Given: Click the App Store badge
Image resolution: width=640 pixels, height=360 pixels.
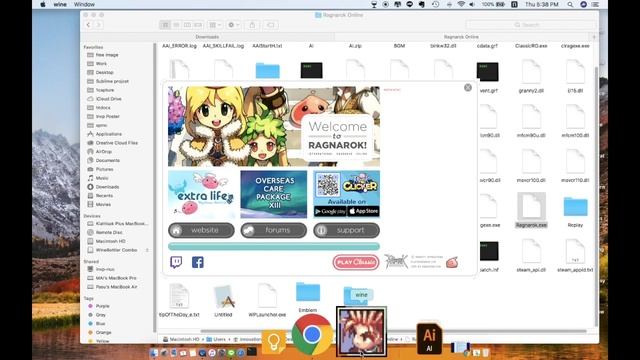Looking at the screenshot, I should pos(363,211).
